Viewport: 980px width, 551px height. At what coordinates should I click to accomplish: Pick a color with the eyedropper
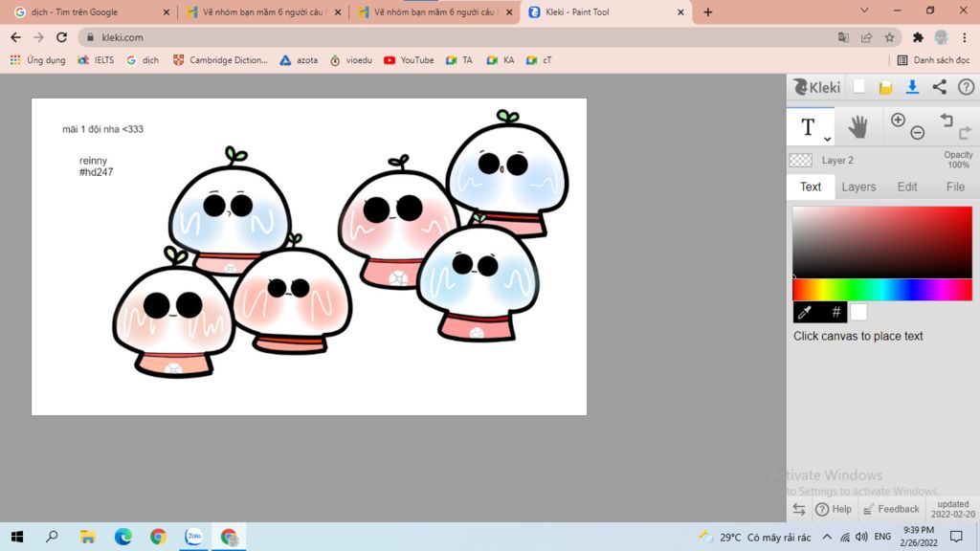[805, 312]
